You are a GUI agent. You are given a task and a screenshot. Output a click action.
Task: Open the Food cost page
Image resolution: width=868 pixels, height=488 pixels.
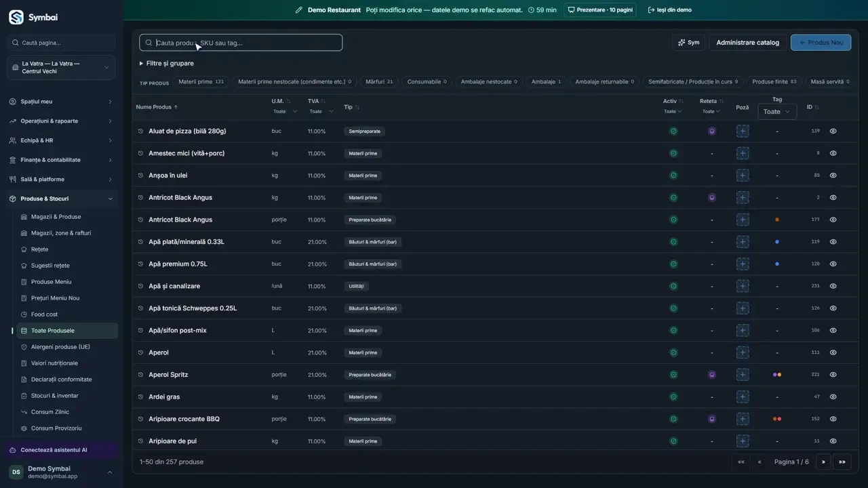coord(44,314)
